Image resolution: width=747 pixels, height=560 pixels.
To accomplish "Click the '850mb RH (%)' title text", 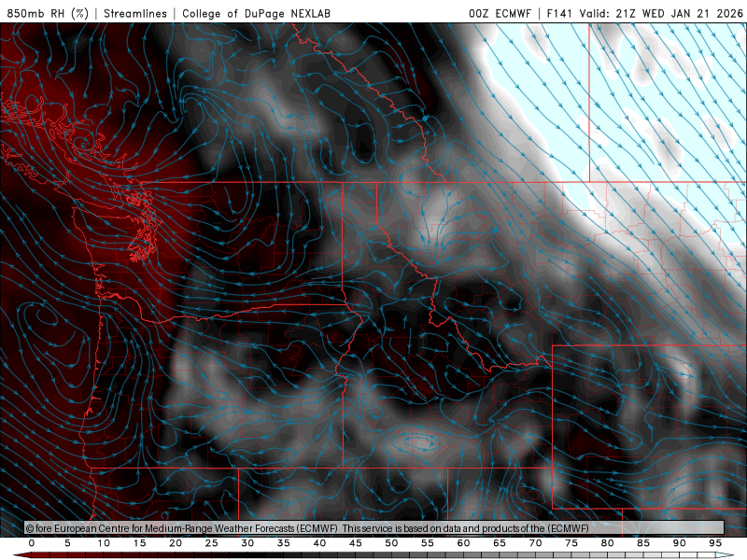I will tap(48, 13).
